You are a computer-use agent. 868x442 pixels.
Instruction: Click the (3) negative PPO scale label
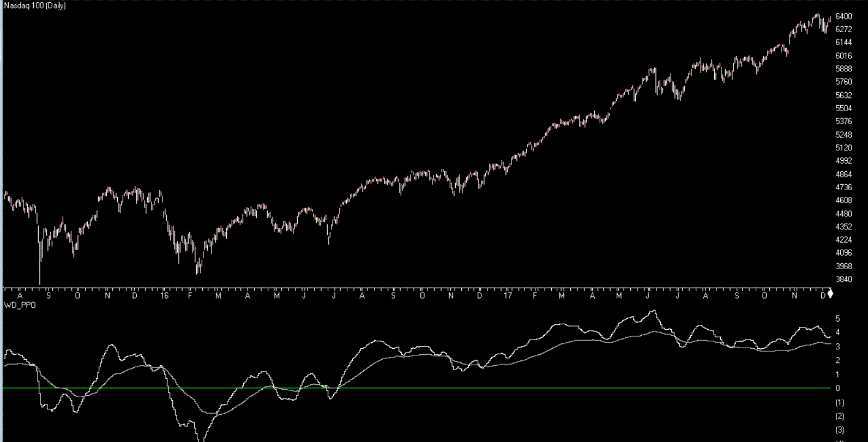(x=840, y=431)
